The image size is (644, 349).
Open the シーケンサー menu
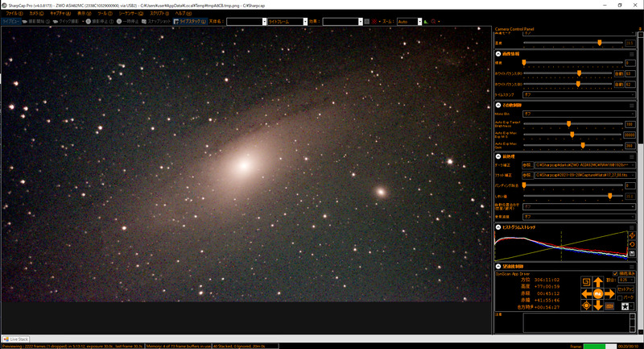131,13
